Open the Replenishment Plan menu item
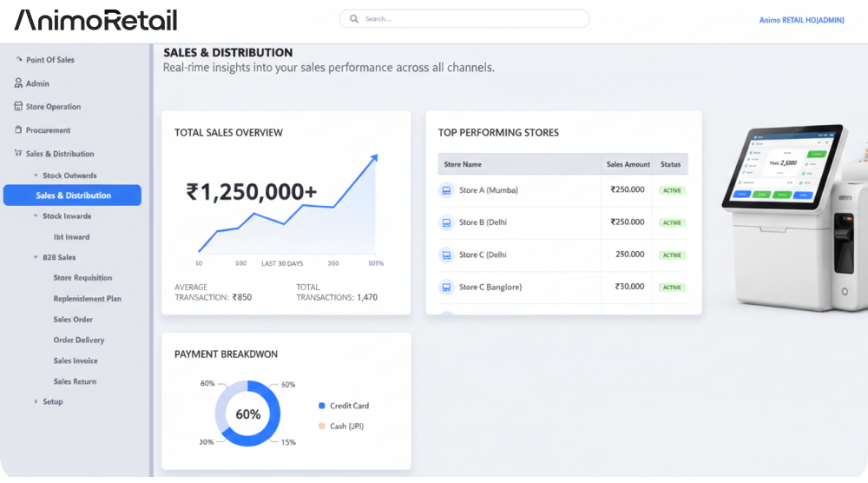The image size is (868, 483). point(87,299)
